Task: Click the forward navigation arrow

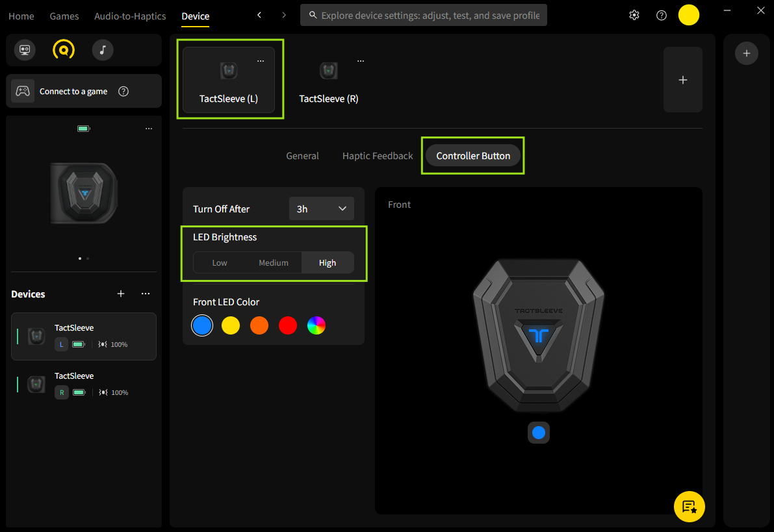Action: point(284,16)
